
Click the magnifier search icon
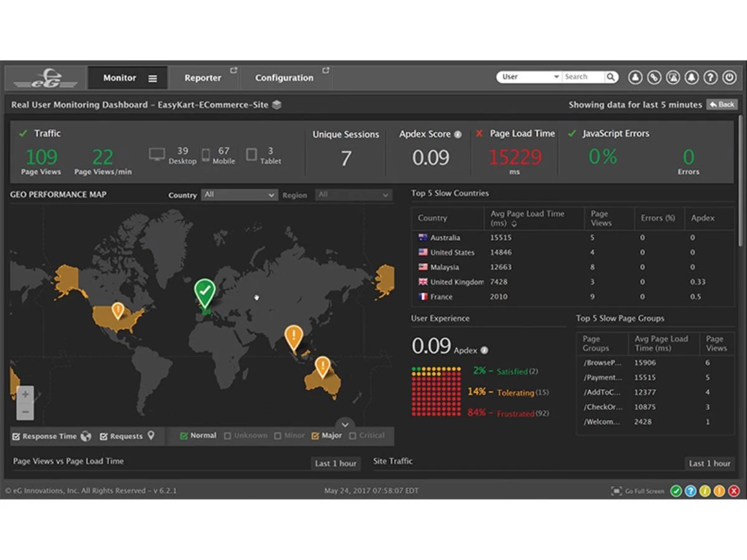click(611, 77)
